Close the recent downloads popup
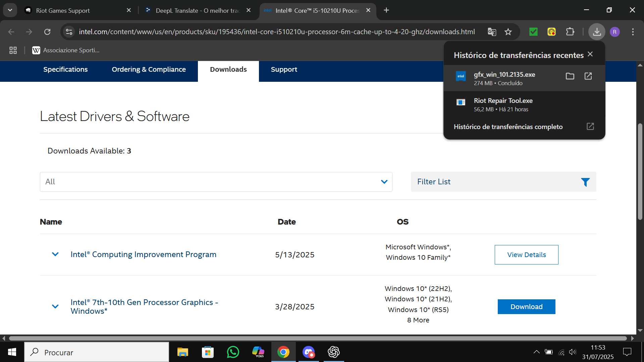The image size is (644, 362). pos(590,54)
